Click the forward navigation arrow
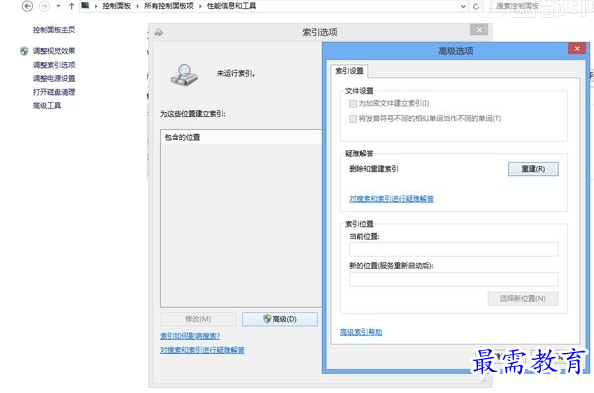 tap(44, 6)
